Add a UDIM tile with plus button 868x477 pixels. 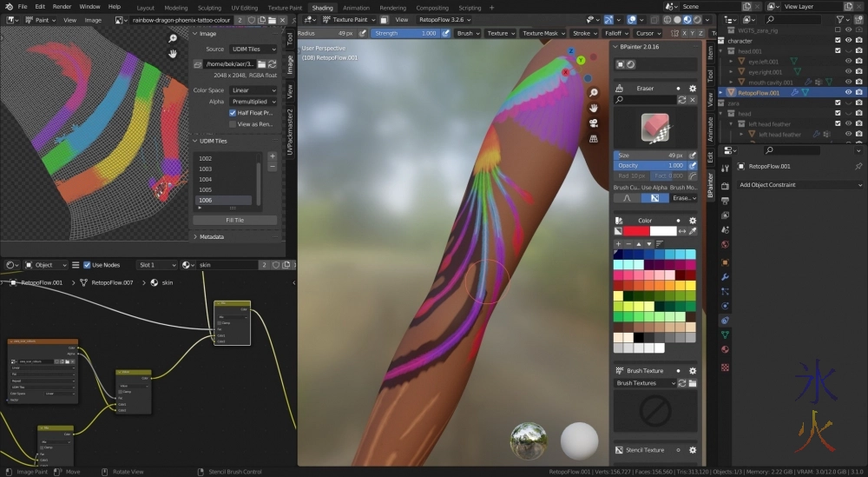(x=272, y=156)
